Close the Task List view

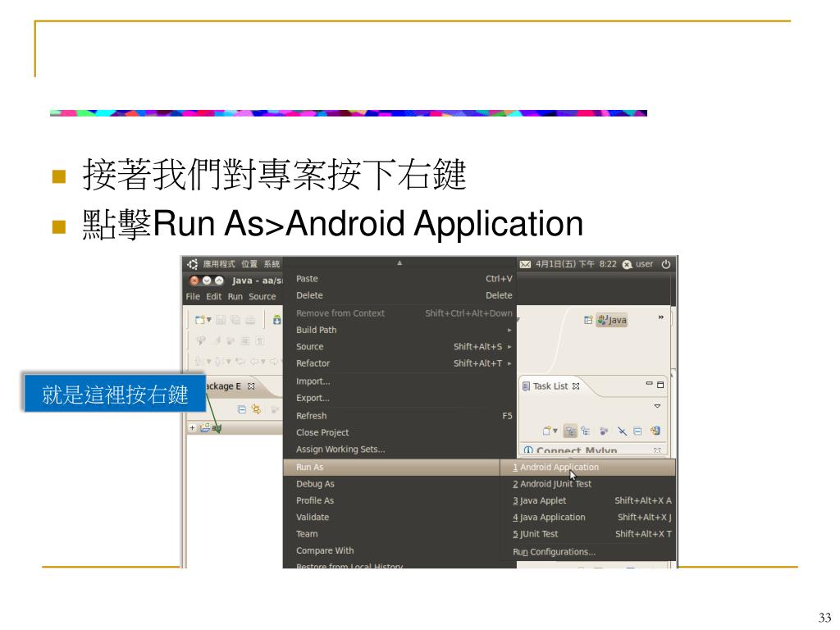[576, 386]
